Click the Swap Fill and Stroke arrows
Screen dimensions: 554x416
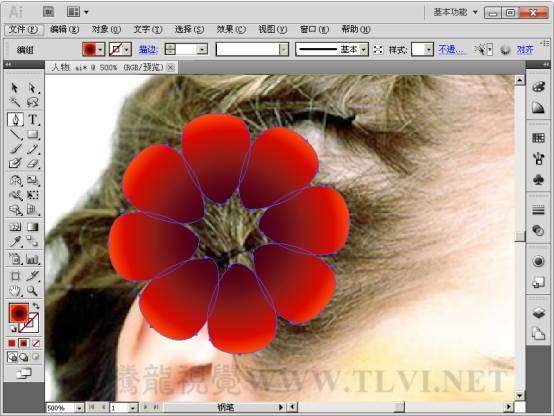tap(35, 306)
